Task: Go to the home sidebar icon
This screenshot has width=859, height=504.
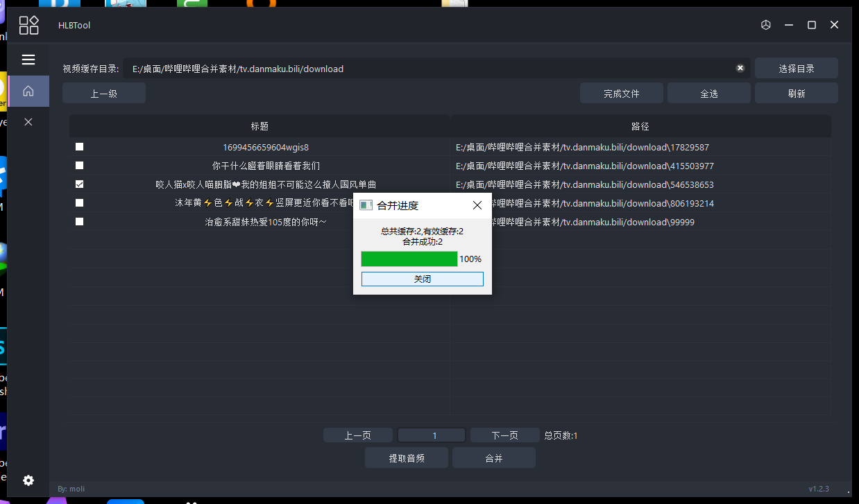Action: [x=28, y=91]
